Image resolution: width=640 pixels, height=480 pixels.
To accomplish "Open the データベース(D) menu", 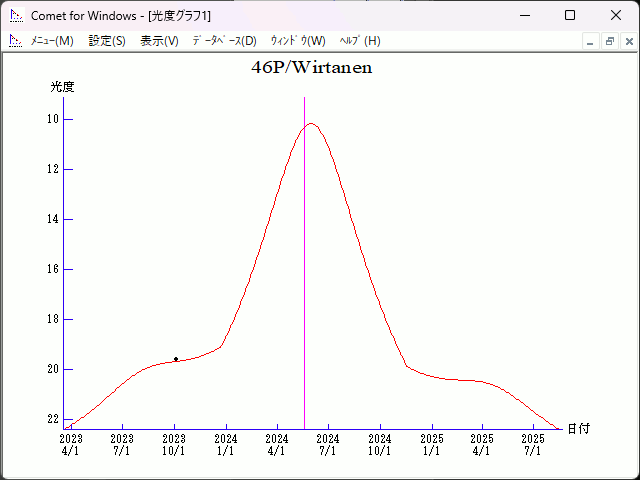I will pos(224,41).
